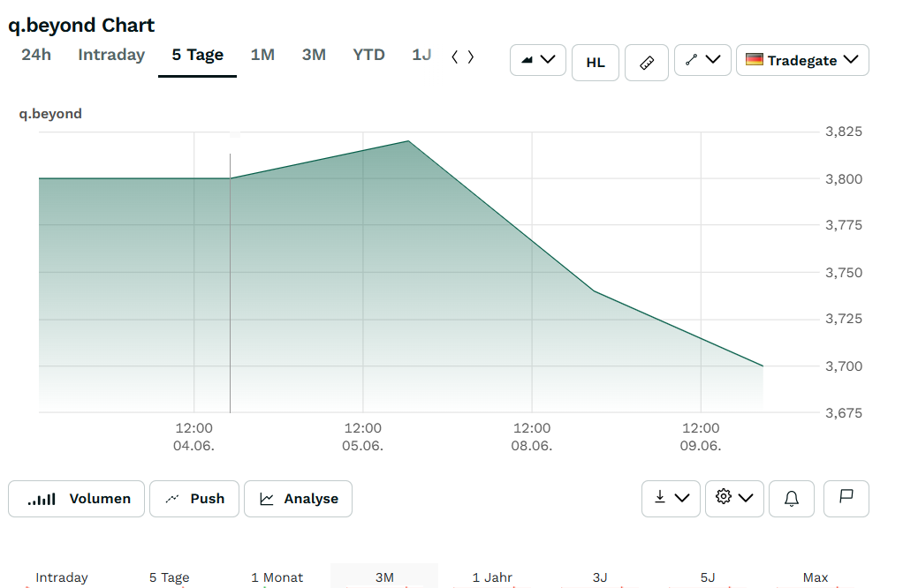Image resolution: width=903 pixels, height=588 pixels.
Task: Select the 5 Tage tab above the chart
Action: (198, 55)
